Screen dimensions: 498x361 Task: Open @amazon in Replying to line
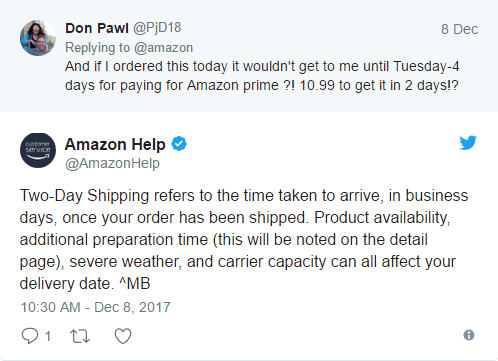pos(164,48)
